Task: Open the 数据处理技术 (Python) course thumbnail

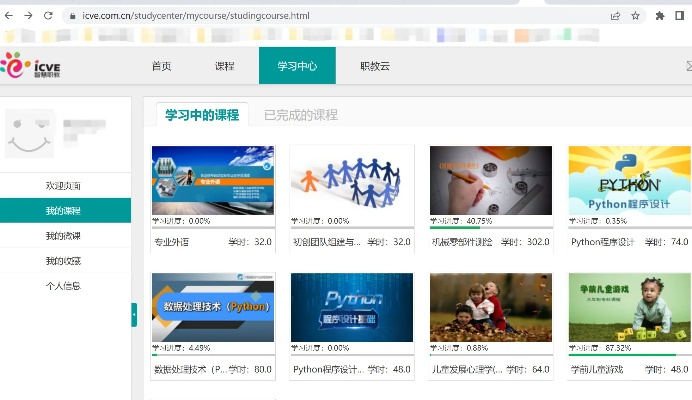Action: (x=212, y=307)
